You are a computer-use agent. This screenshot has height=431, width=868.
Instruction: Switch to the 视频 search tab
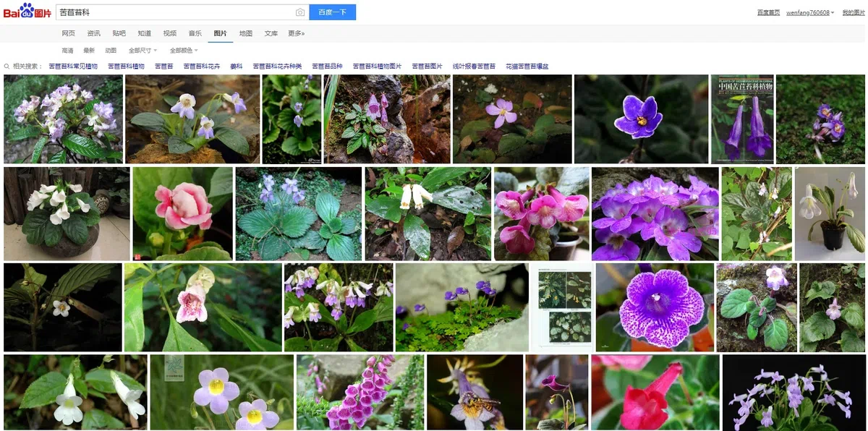(171, 33)
